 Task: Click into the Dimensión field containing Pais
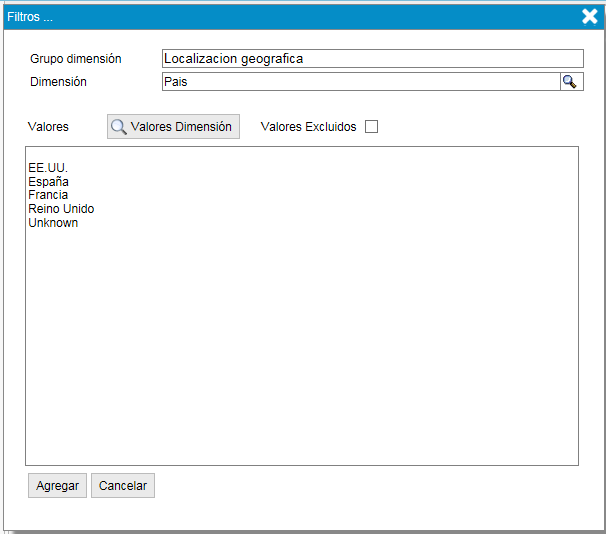pos(360,82)
